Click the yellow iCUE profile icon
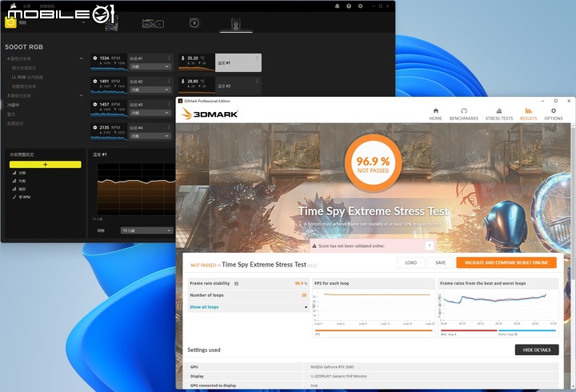The image size is (576, 392). pos(10,22)
